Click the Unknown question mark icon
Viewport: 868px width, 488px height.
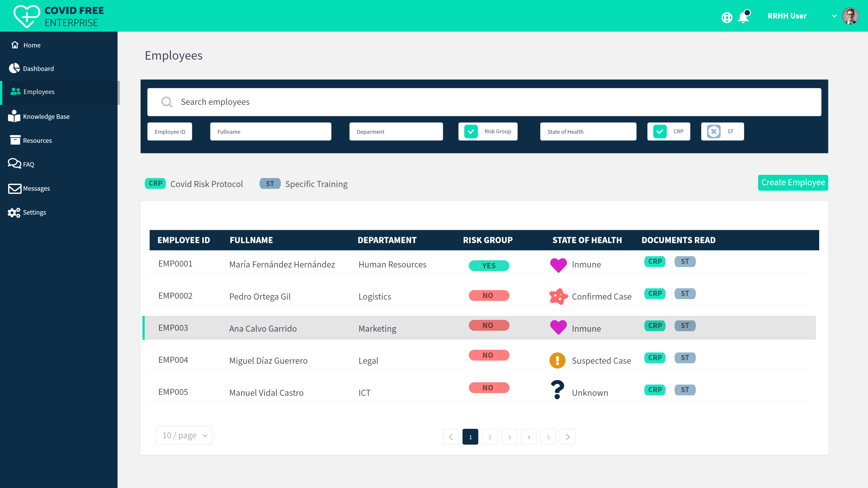(557, 390)
